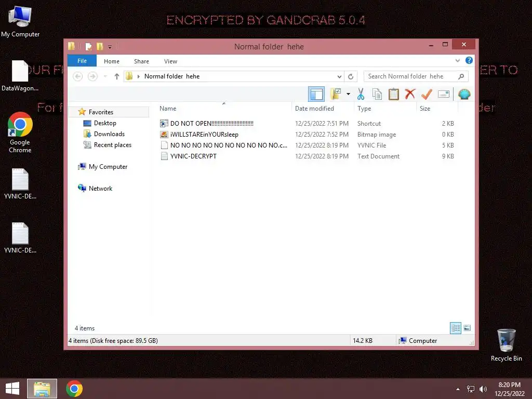
Task: Click the Search Normal folder hehe field
Action: 416,76
